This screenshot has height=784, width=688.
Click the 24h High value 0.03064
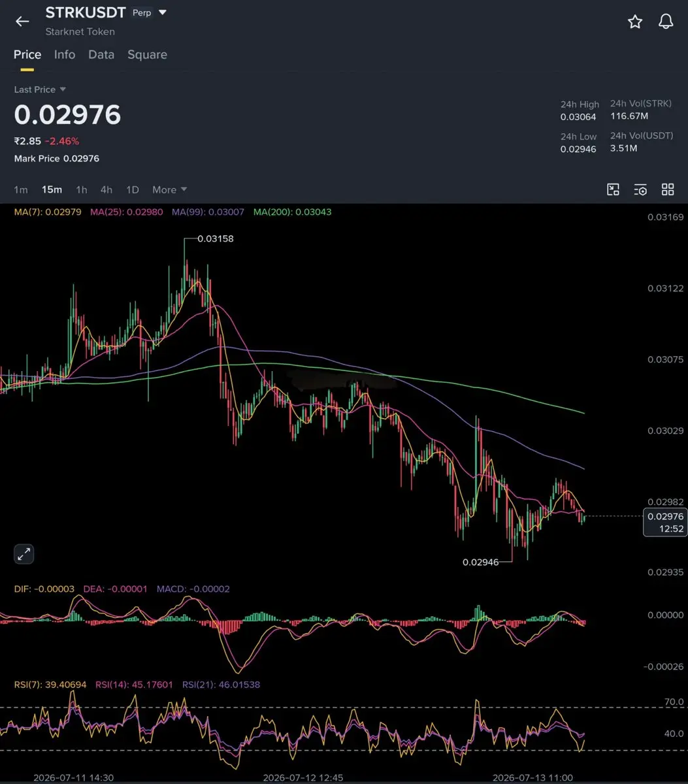578,117
